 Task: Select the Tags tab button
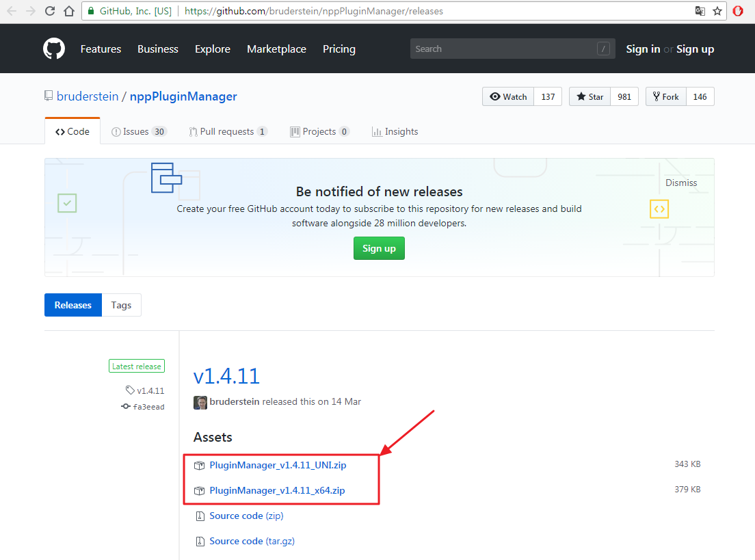click(x=121, y=305)
